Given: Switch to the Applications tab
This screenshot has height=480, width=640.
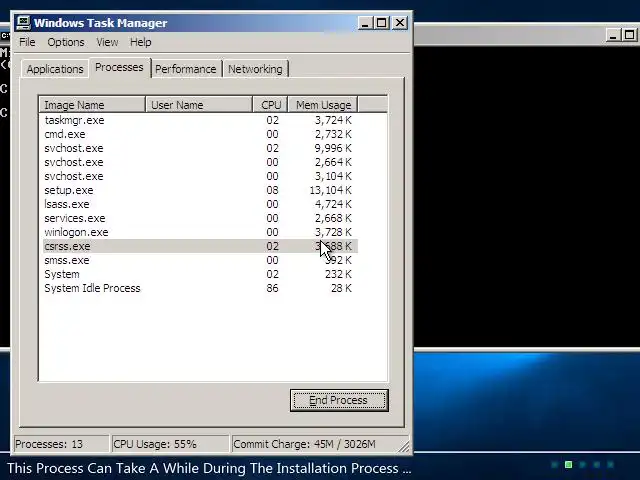Looking at the screenshot, I should 55,69.
